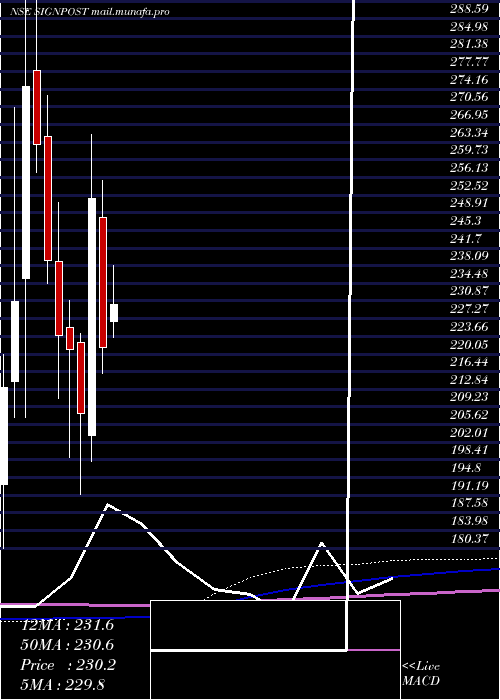The width and height of the screenshot is (500, 700).
Task: Select the 248.91 price axis label
Action: coord(469,203)
